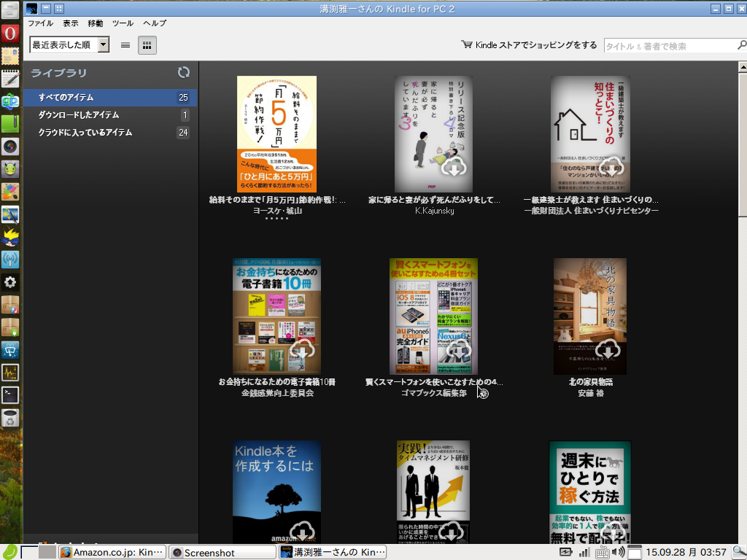Image resolution: width=747 pixels, height=560 pixels.
Task: Click the library sync refresh icon
Action: click(183, 72)
